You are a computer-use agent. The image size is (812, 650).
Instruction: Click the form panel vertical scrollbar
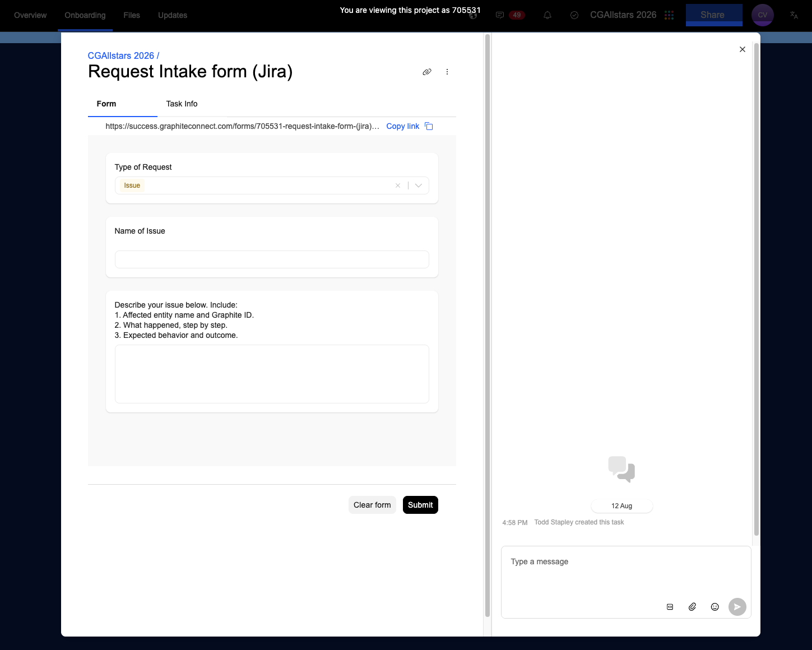tap(488, 325)
